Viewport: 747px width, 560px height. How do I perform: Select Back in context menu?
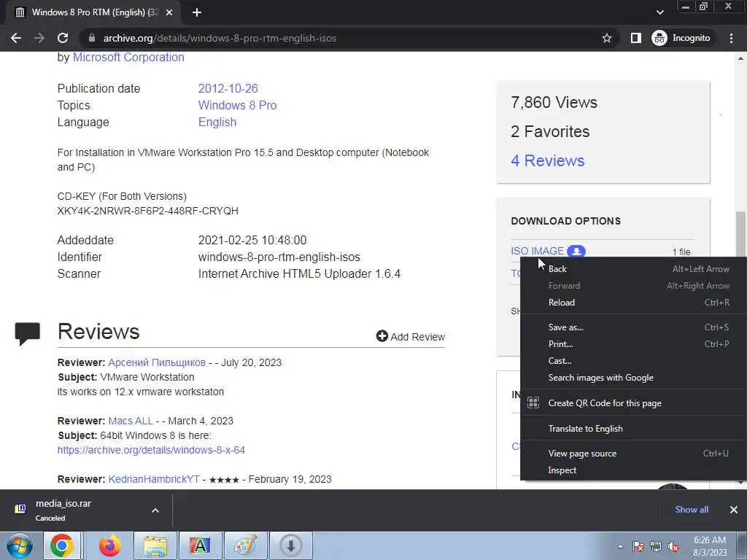tap(634, 269)
